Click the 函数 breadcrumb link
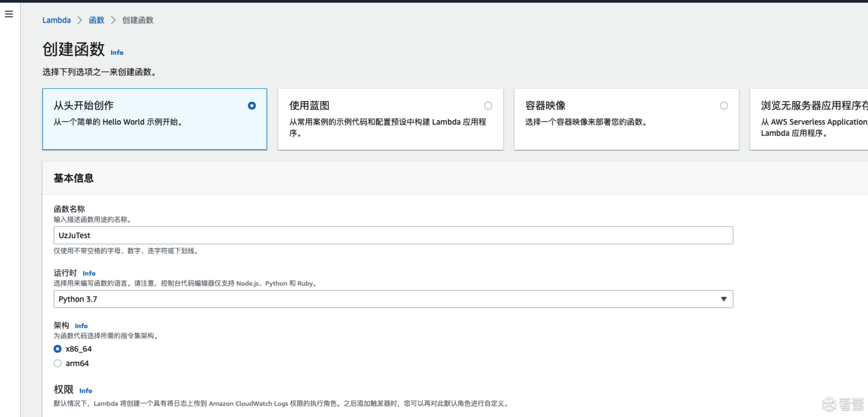868x417 pixels. 96,20
